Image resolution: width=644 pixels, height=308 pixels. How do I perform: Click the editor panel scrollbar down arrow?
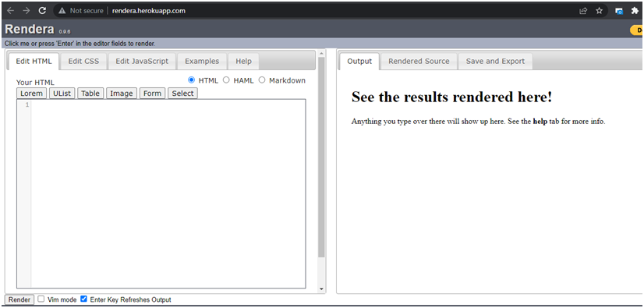[x=321, y=289]
